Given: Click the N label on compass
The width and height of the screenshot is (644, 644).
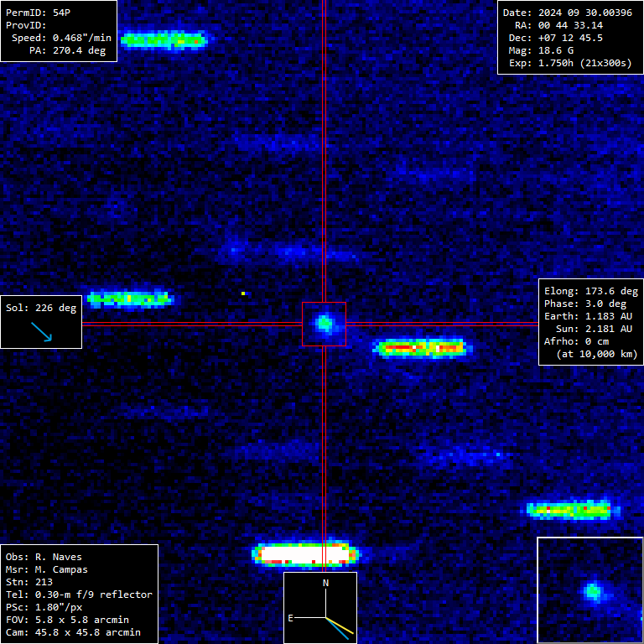Looking at the screenshot, I should [x=325, y=583].
